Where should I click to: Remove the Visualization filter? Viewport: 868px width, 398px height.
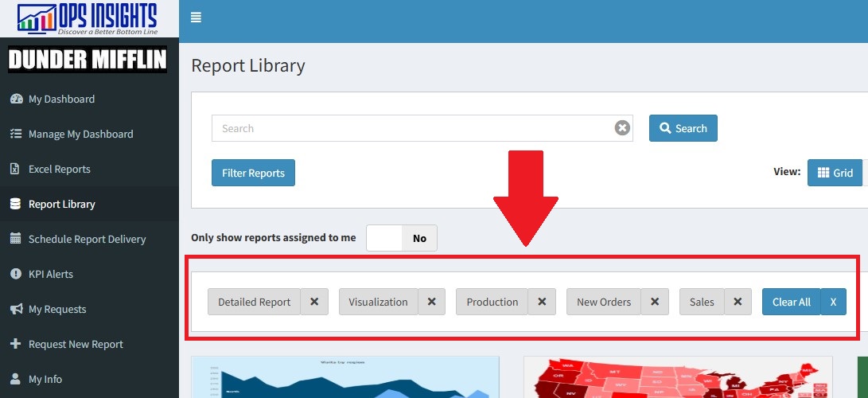(x=432, y=302)
